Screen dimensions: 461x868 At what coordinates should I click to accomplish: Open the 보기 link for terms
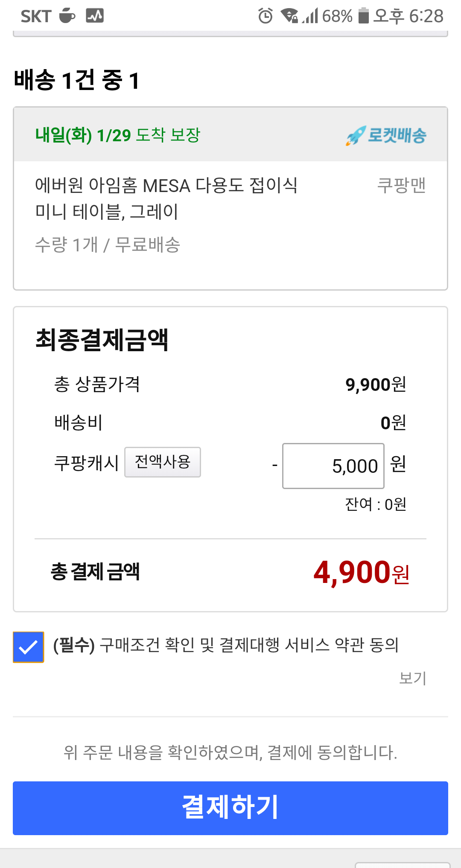412,678
